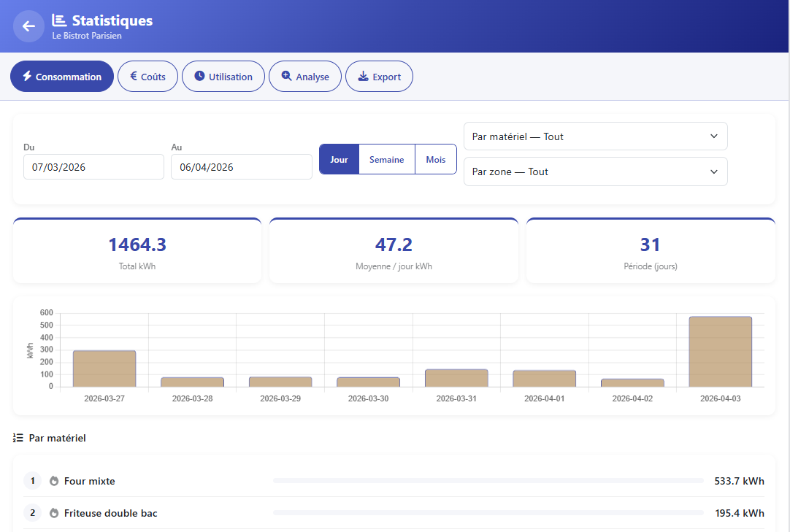The height and width of the screenshot is (532, 790).
Task: Select the Semaine view option
Action: click(x=387, y=159)
